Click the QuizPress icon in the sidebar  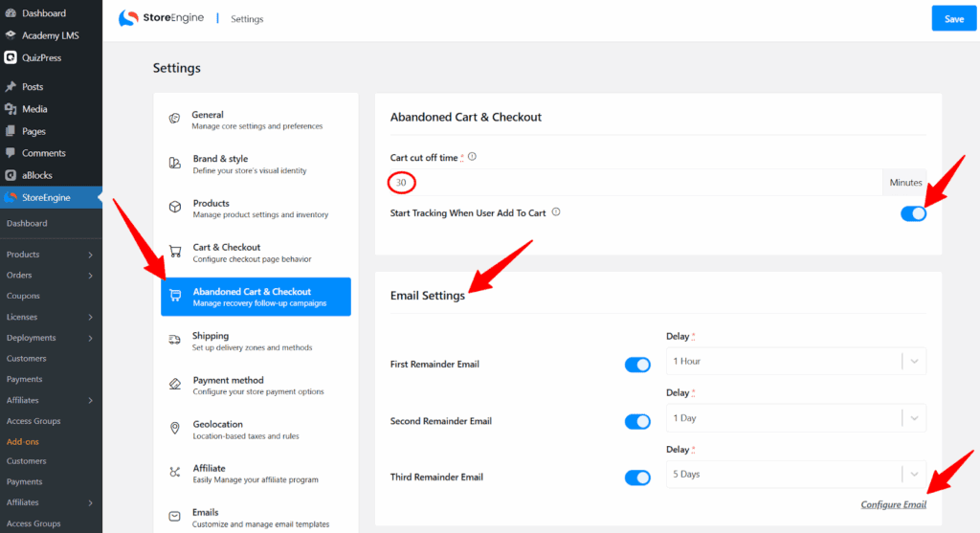click(11, 57)
